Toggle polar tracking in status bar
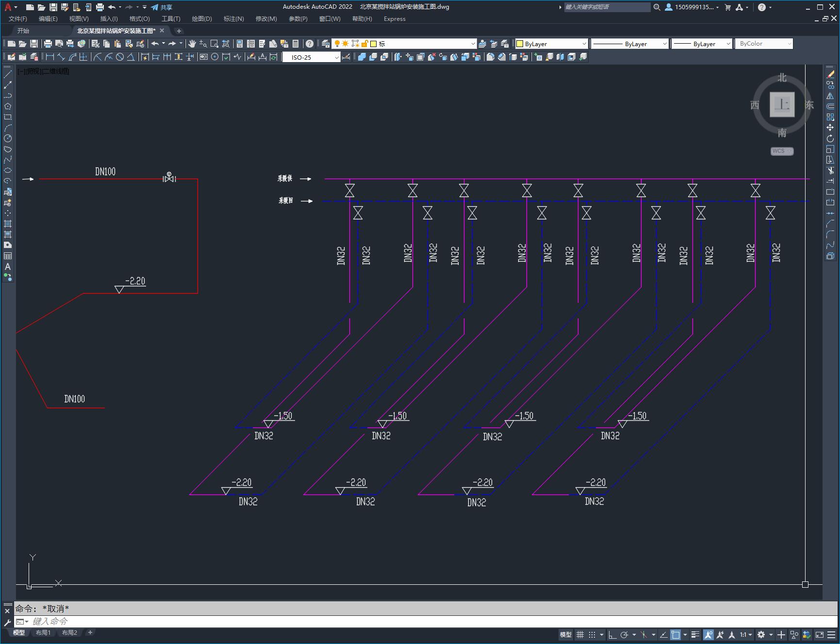The image size is (840, 644). point(624,635)
